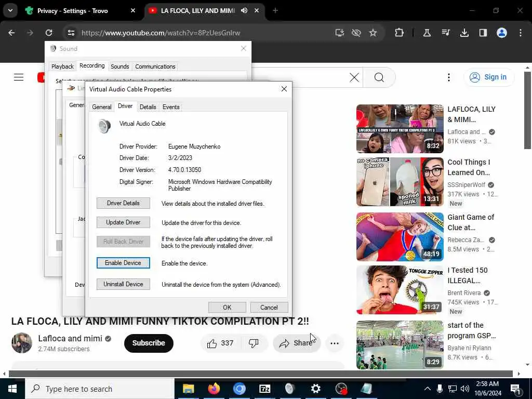The height and width of the screenshot is (399, 532).
Task: Click the Share button under video
Action: 297,343
